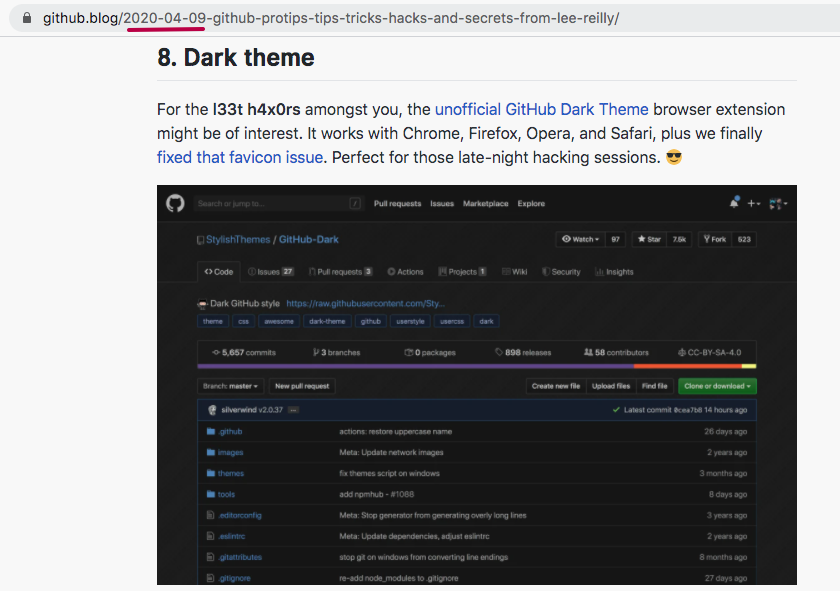
Task: Switch to the Projects tab
Action: [462, 272]
